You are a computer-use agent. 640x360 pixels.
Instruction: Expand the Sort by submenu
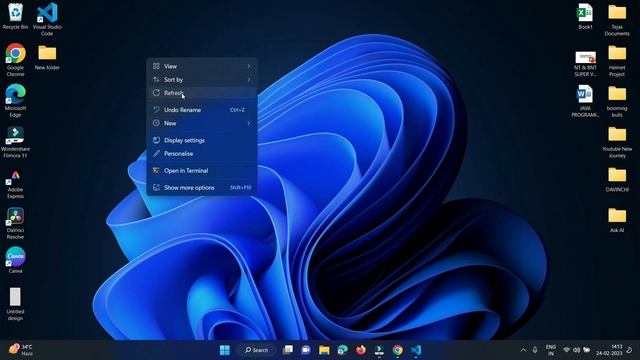[x=202, y=80]
